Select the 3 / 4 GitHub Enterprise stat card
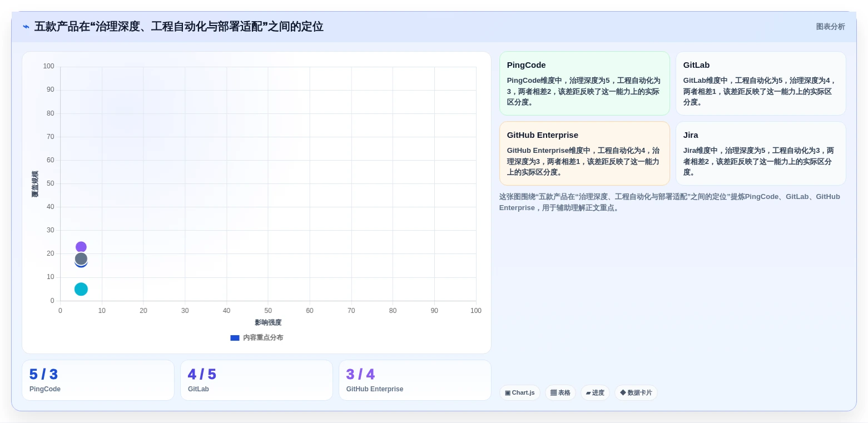Screen dimensions: 868x423 click(415, 380)
